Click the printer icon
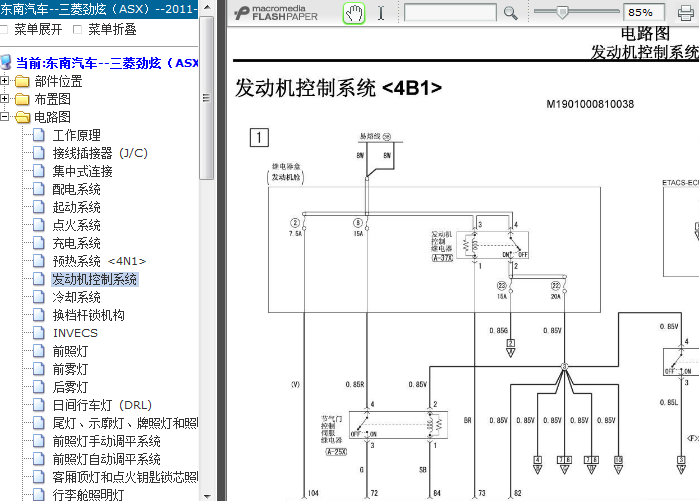699x501 pixels. [686, 13]
